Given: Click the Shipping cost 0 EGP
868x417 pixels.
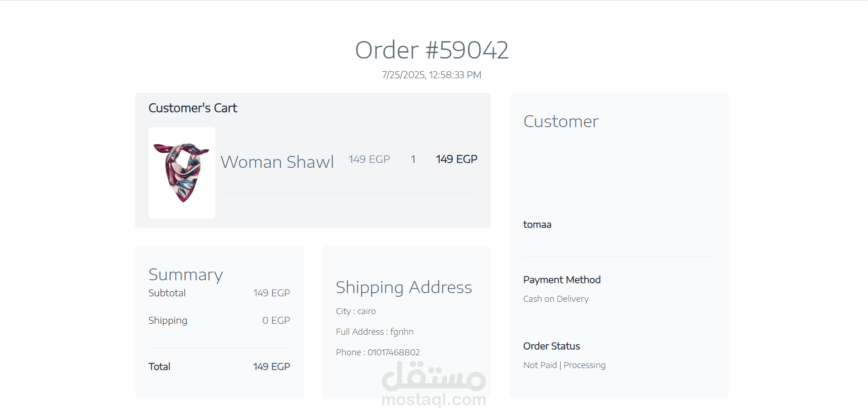Looking at the screenshot, I should tap(276, 321).
